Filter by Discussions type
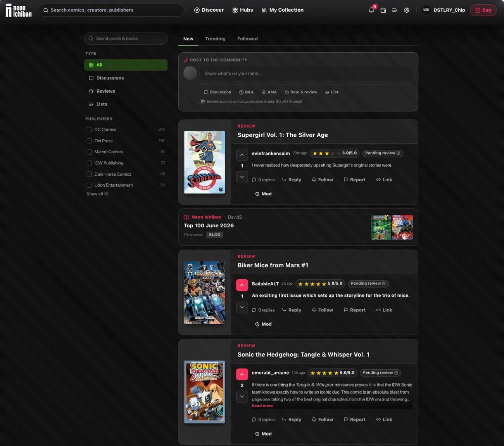The height and width of the screenshot is (446, 504). pos(126,78)
